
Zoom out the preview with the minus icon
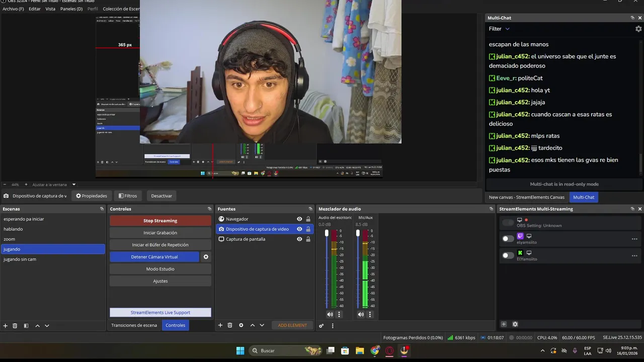coord(5,185)
